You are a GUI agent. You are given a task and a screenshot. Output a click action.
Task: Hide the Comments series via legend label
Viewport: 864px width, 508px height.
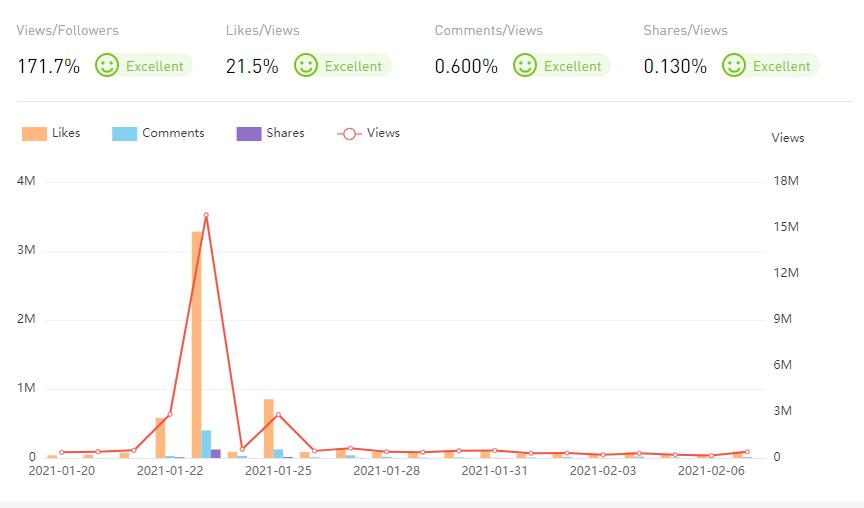(172, 133)
